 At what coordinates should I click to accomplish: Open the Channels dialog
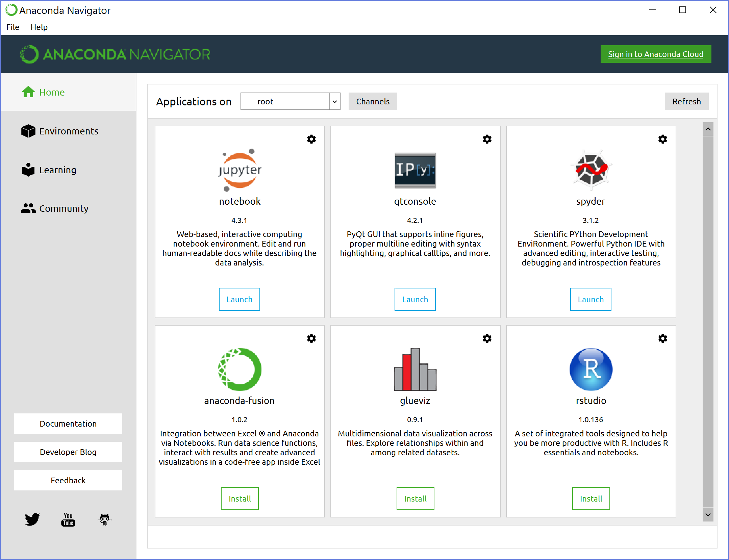click(x=373, y=101)
